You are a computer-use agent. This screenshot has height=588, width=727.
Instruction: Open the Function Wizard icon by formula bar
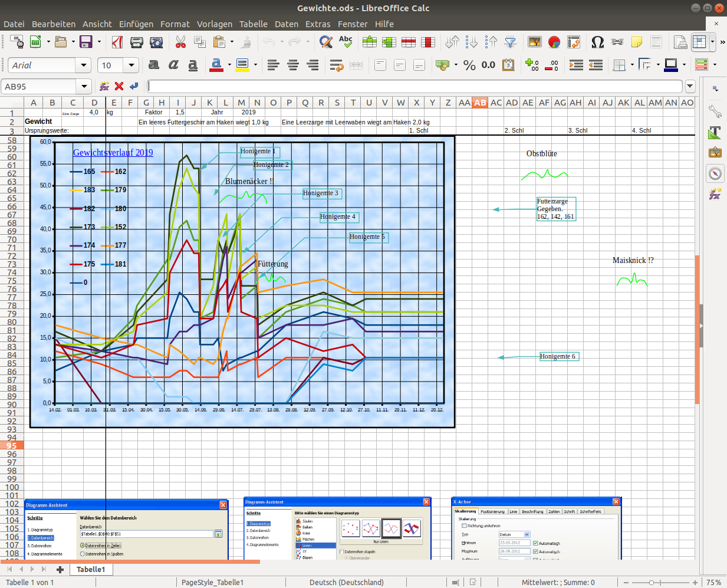pyautogui.click(x=104, y=86)
